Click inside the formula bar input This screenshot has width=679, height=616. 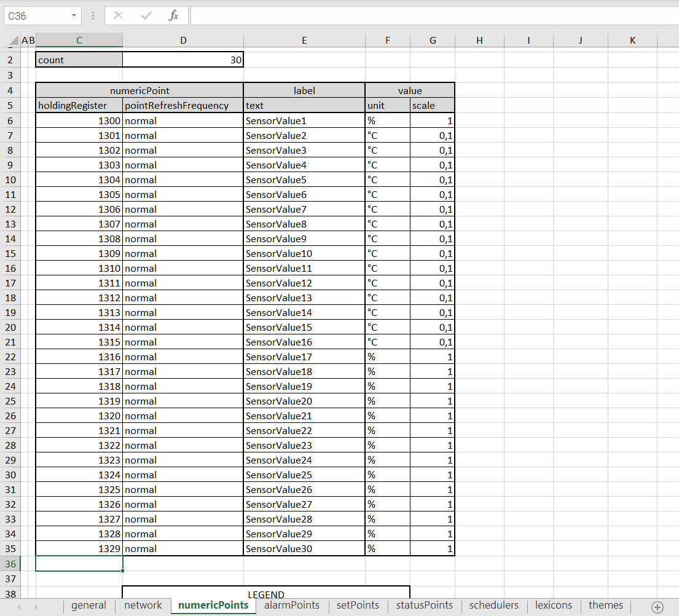[430, 16]
